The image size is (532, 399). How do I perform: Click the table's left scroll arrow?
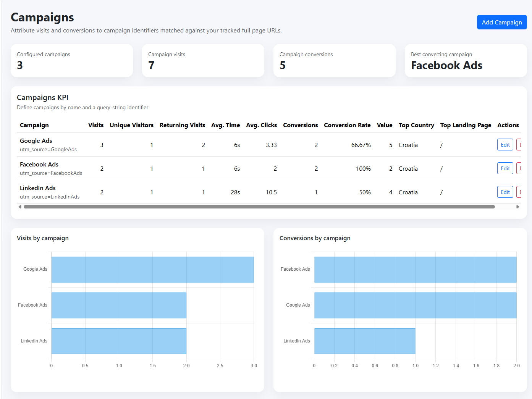tap(20, 207)
